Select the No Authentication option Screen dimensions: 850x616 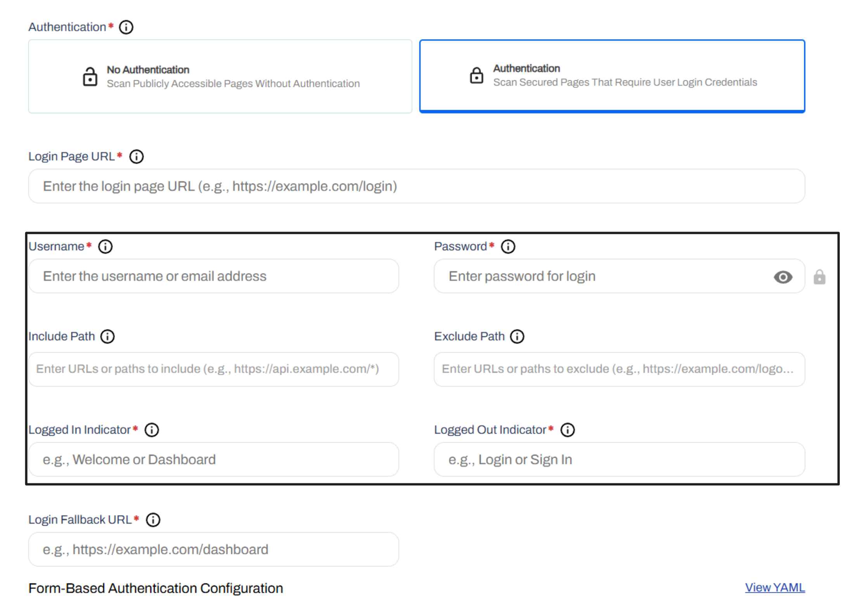220,76
